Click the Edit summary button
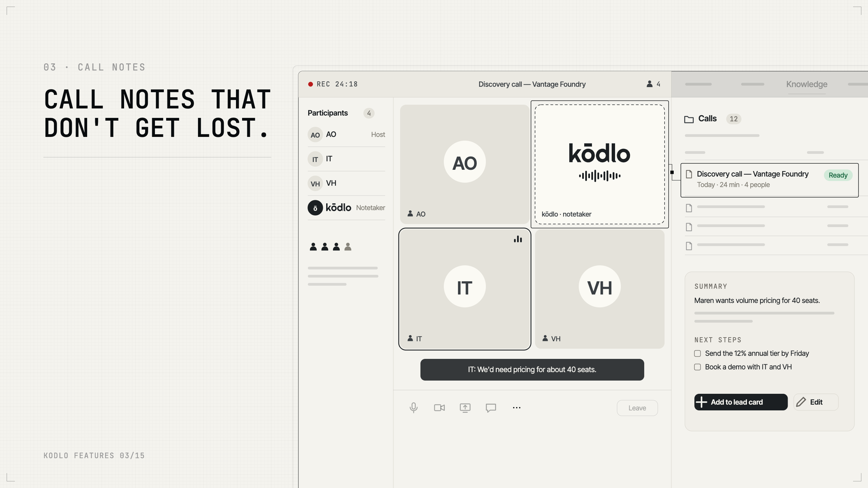868x488 pixels. coord(816,402)
